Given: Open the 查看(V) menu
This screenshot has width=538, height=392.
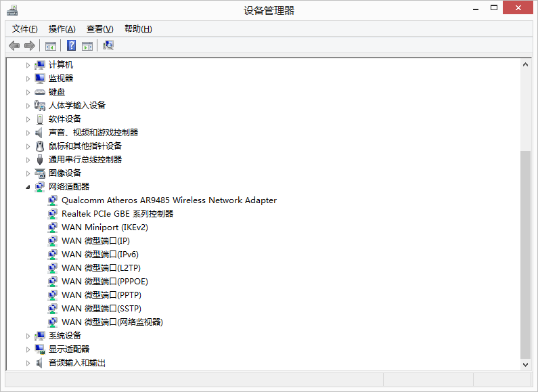Looking at the screenshot, I should pos(100,29).
